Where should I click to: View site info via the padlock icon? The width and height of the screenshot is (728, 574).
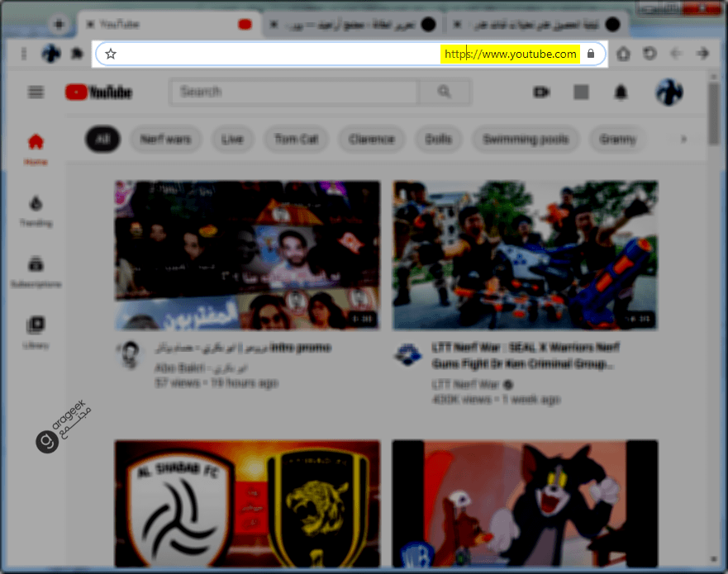tap(591, 54)
